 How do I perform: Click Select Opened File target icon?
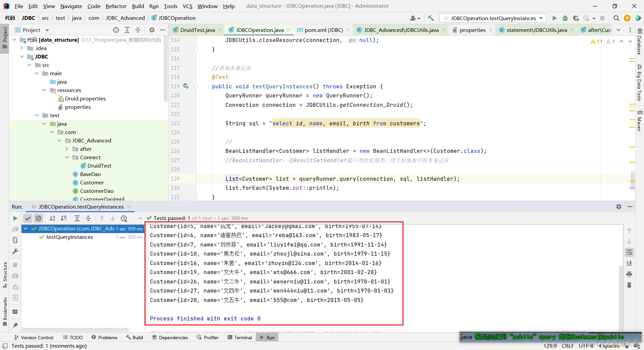[x=116, y=30]
